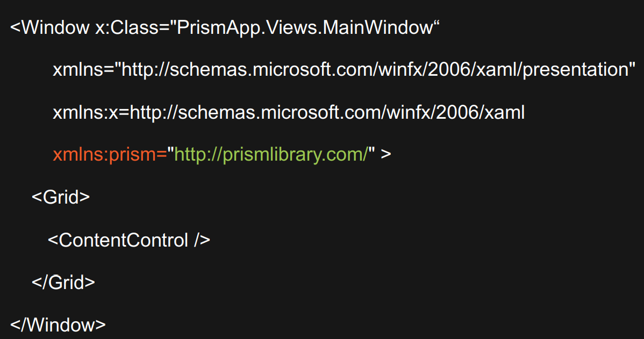The image size is (644, 339).
Task: Click the xmlns:x attribute name
Action: click(85, 112)
